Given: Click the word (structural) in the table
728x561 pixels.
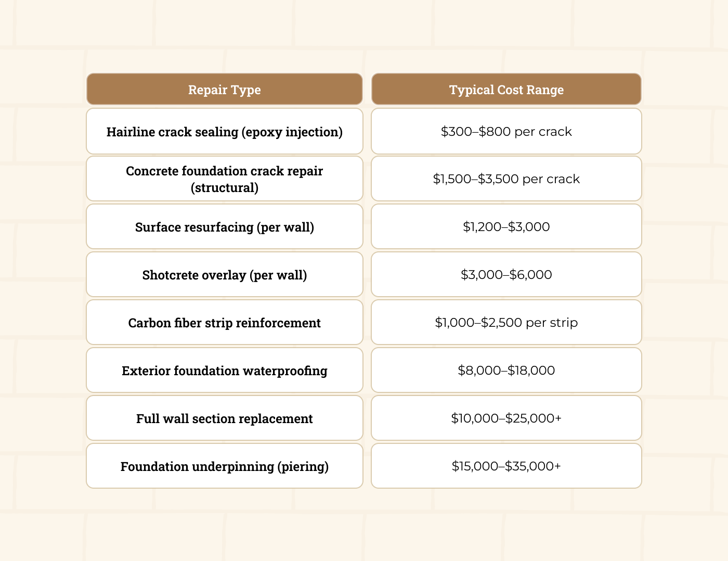Looking at the screenshot, I should pos(224,188).
